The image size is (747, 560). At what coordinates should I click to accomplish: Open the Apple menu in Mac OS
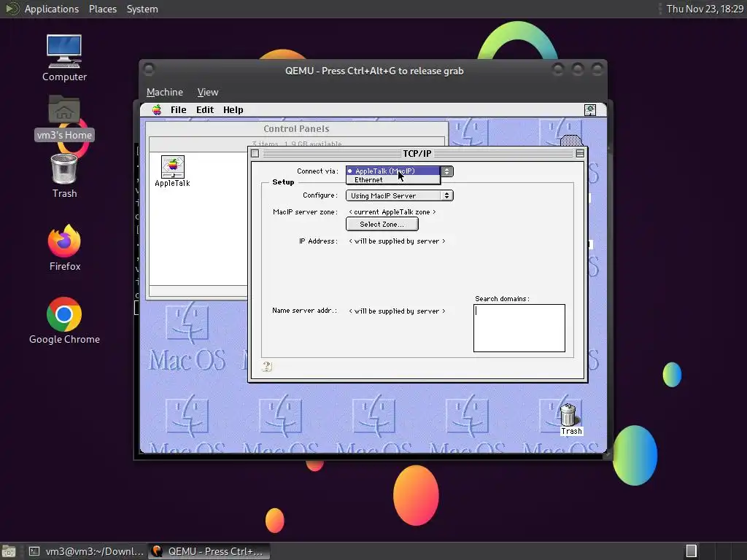point(157,110)
